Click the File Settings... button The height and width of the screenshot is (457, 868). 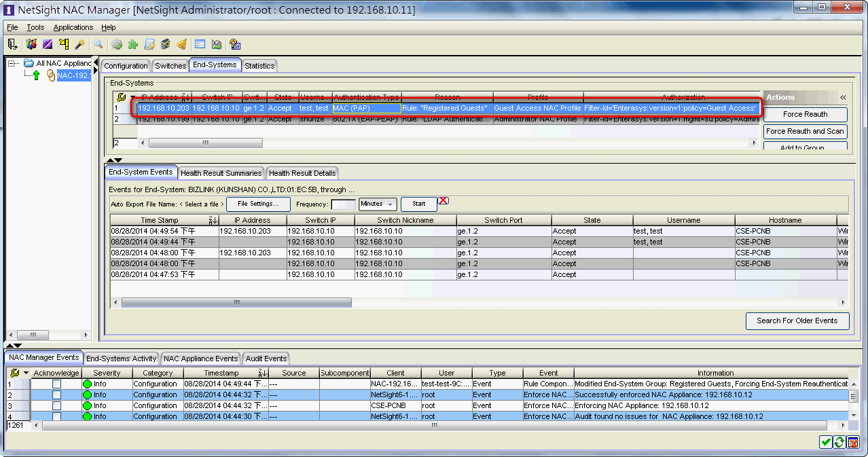(x=258, y=204)
